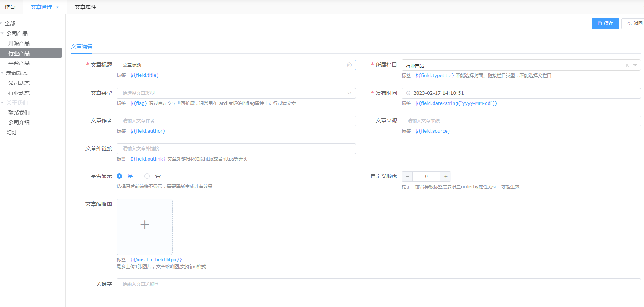Click the 保存 button
644x307 pixels.
tap(605, 24)
